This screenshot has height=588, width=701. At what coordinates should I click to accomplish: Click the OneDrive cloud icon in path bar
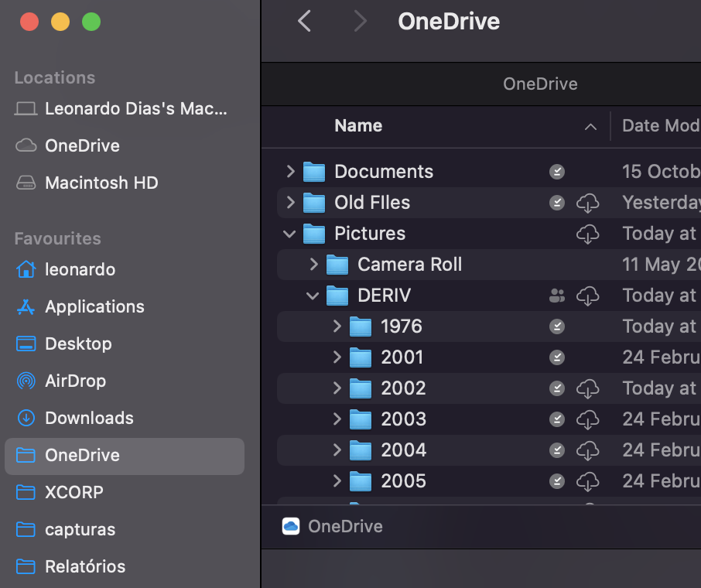coord(291,526)
